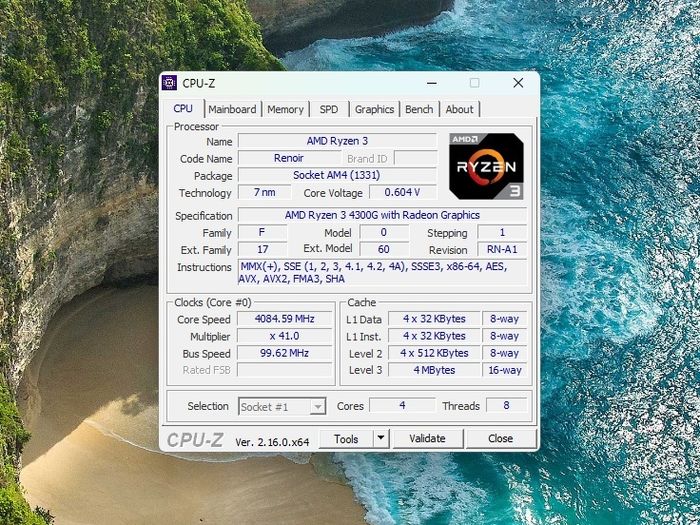Viewport: 700px width, 525px height.
Task: Open the SPD tab
Action: click(329, 109)
